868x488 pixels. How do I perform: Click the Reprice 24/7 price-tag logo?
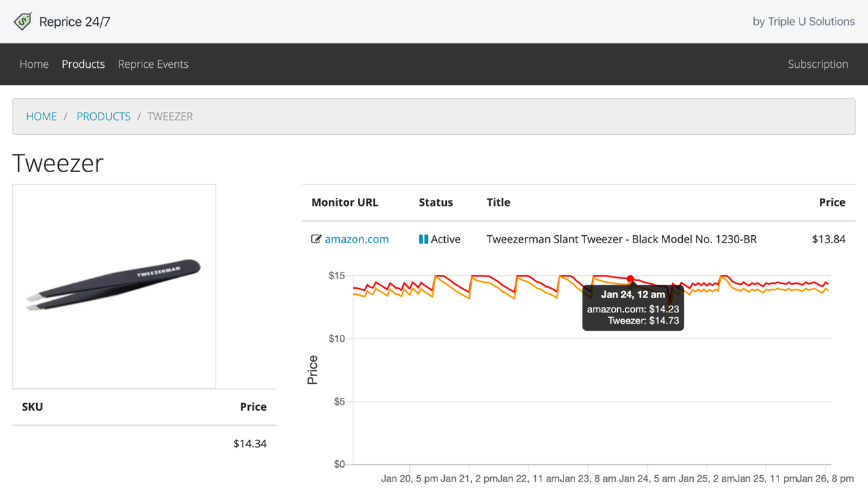pos(22,22)
